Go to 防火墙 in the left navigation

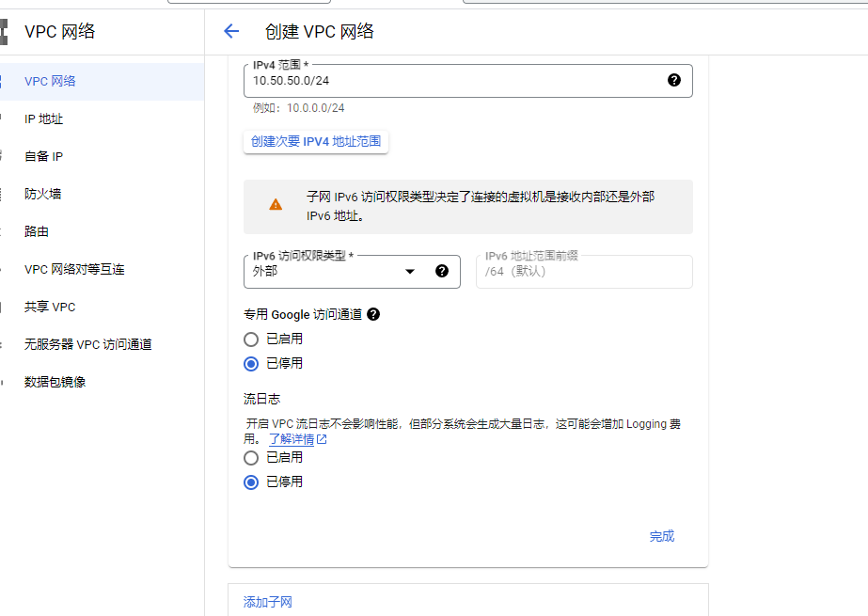pos(42,194)
